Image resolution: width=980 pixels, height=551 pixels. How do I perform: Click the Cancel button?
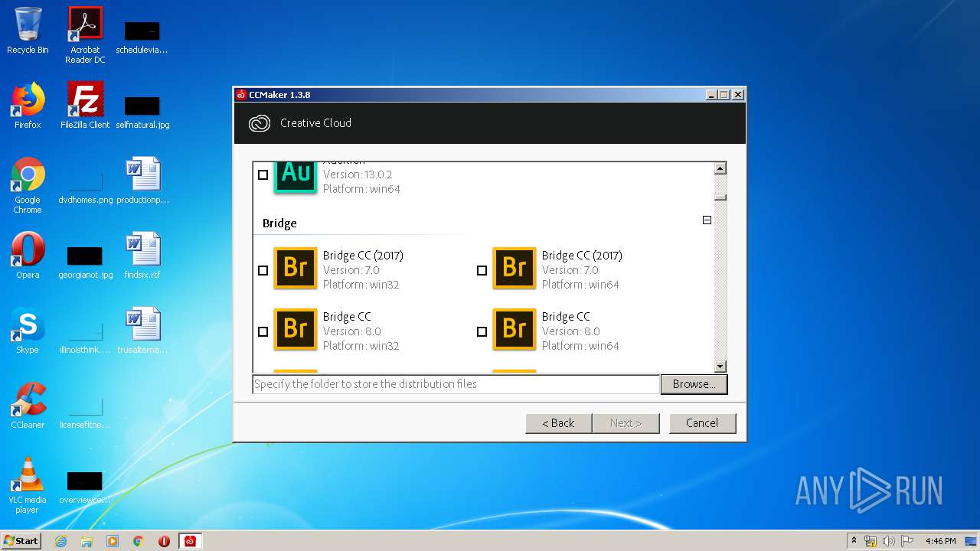coord(702,423)
